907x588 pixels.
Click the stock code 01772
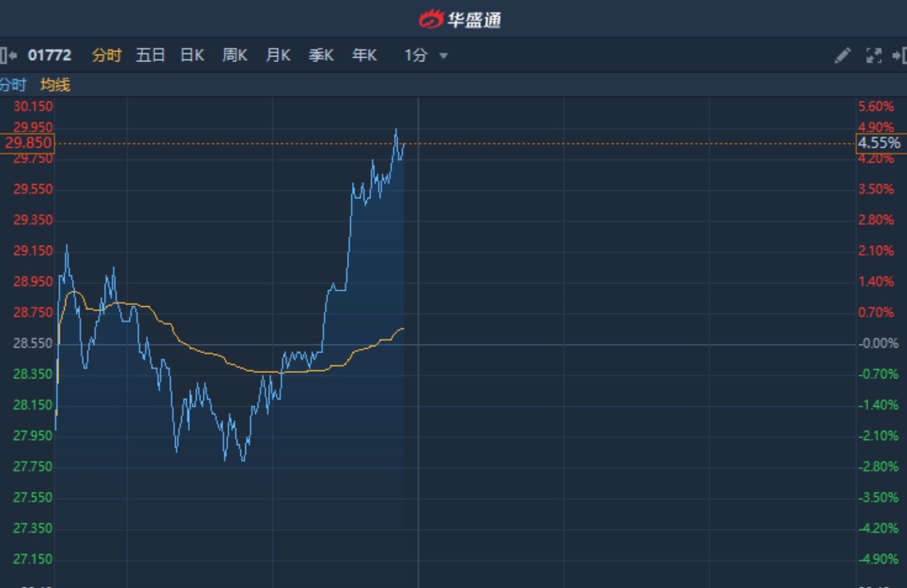coord(49,56)
